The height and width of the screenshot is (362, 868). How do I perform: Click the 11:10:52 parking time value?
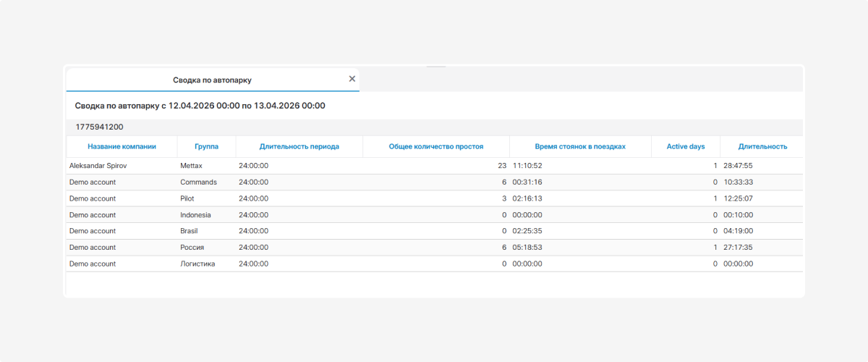(x=527, y=166)
